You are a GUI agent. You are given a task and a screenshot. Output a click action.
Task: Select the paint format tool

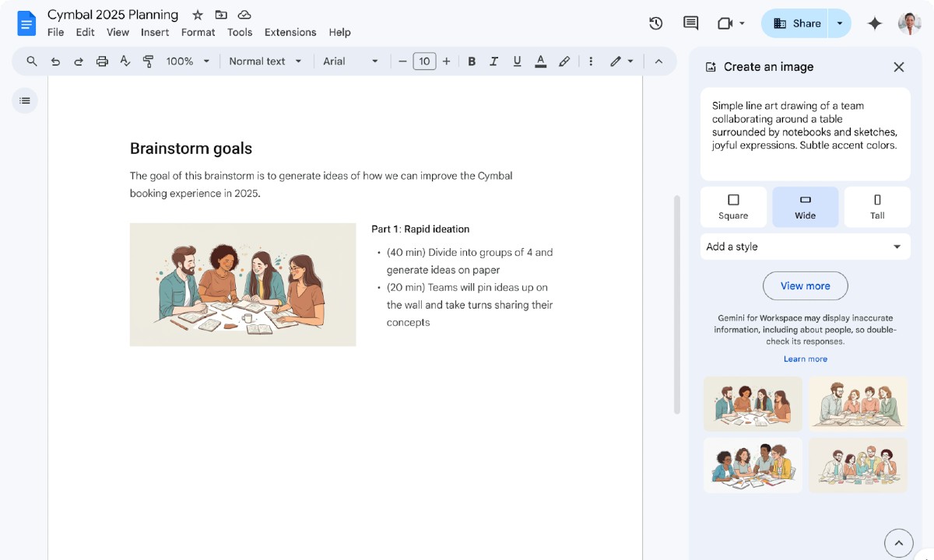point(148,61)
